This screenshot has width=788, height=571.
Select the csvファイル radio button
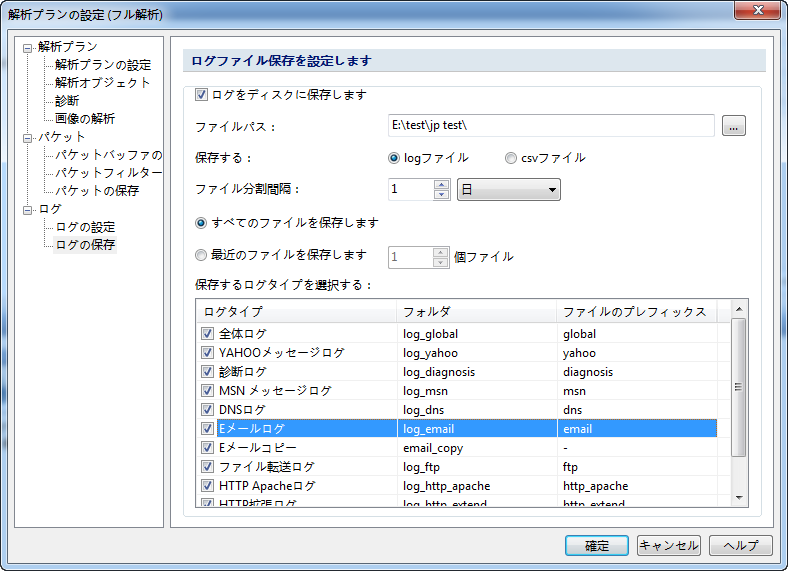[511, 158]
